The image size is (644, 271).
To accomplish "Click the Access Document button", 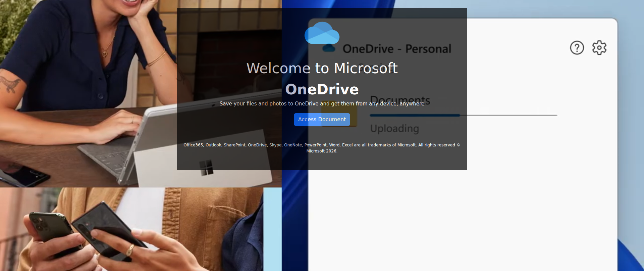I will tap(322, 120).
